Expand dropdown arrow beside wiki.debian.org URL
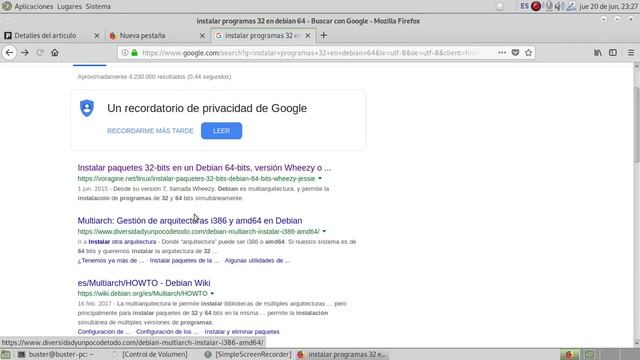This screenshot has height=360, width=640. [x=212, y=293]
